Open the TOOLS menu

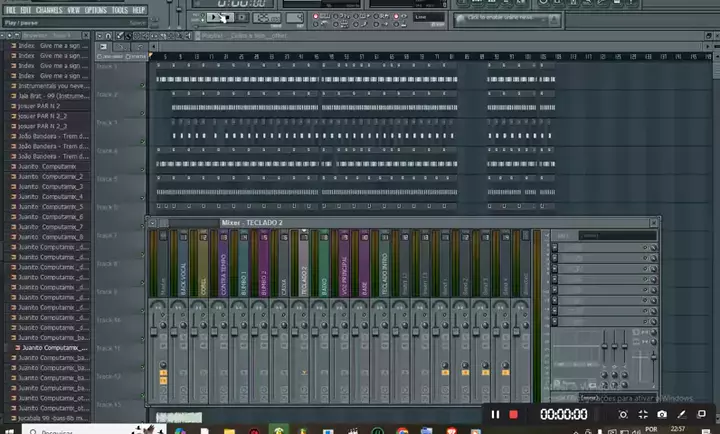120,9
